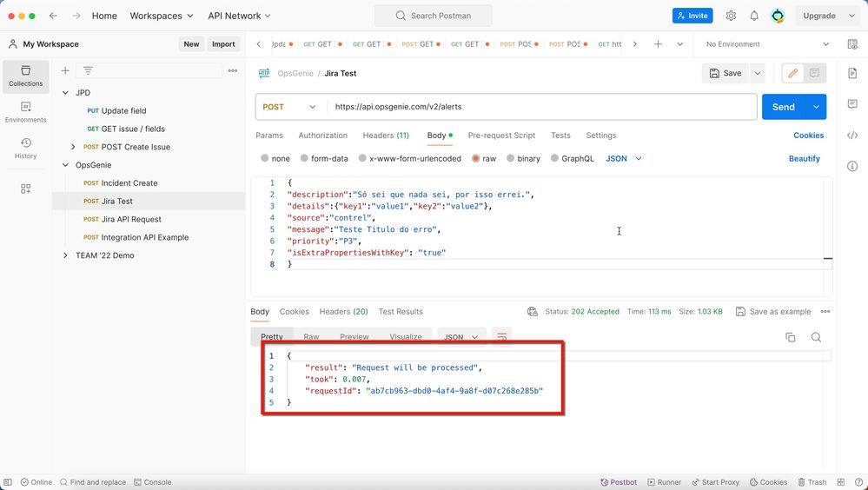Click the Invite button
Viewport: 868px width, 490px height.
(692, 16)
